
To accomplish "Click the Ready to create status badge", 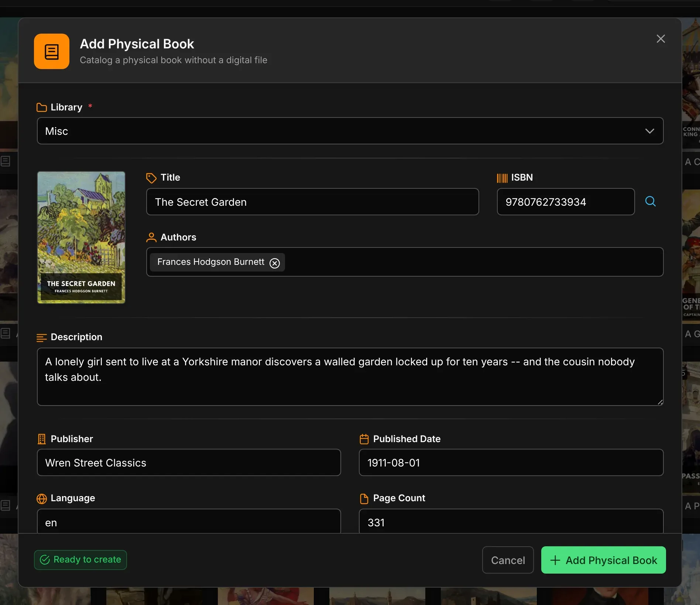I will pos(80,560).
